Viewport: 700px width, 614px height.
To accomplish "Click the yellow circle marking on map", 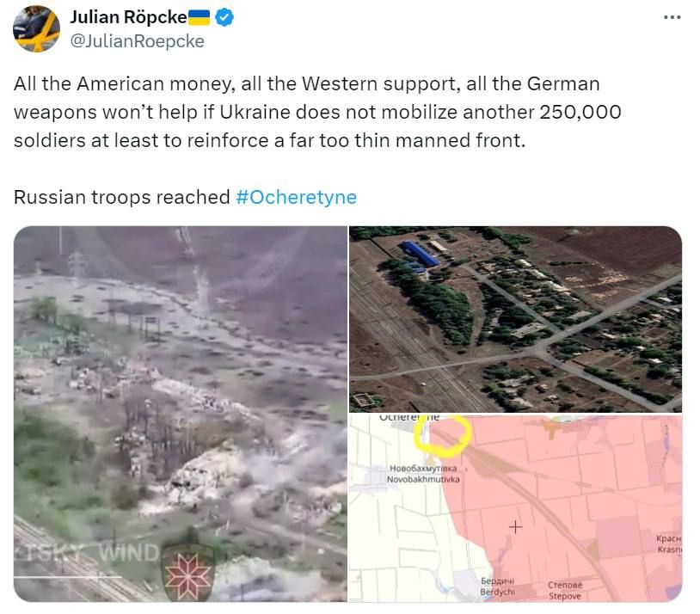I will pos(442,435).
